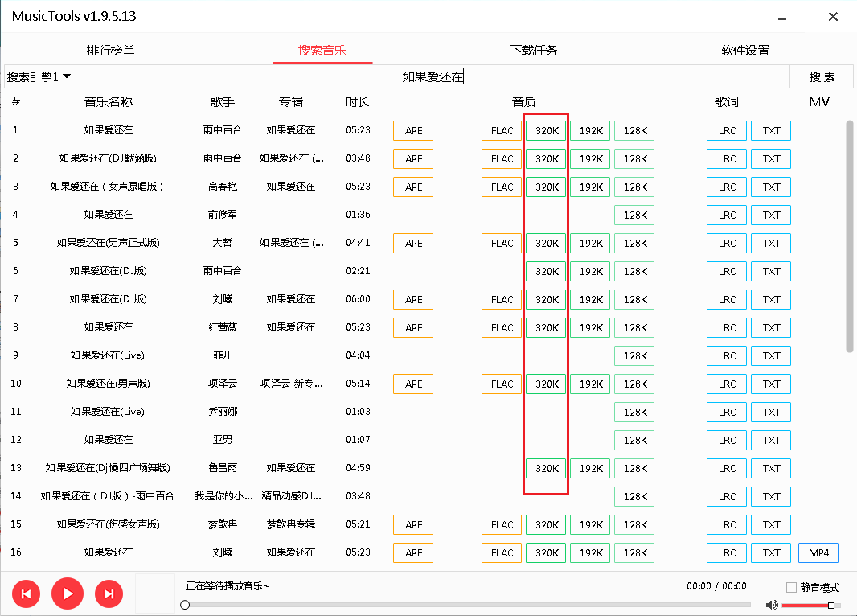
Task: Download APE for row 10 项泽云
Action: [x=413, y=384]
